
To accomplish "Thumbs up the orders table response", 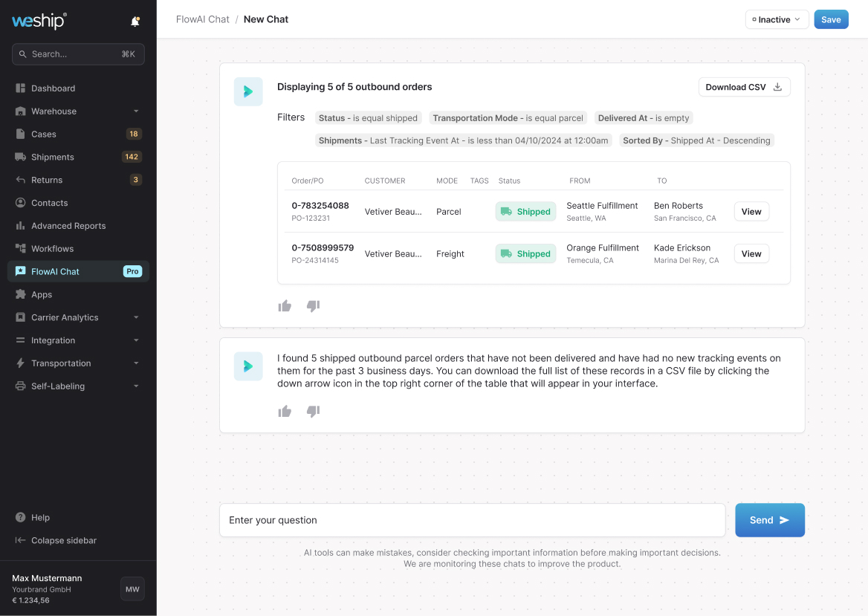I will point(285,306).
